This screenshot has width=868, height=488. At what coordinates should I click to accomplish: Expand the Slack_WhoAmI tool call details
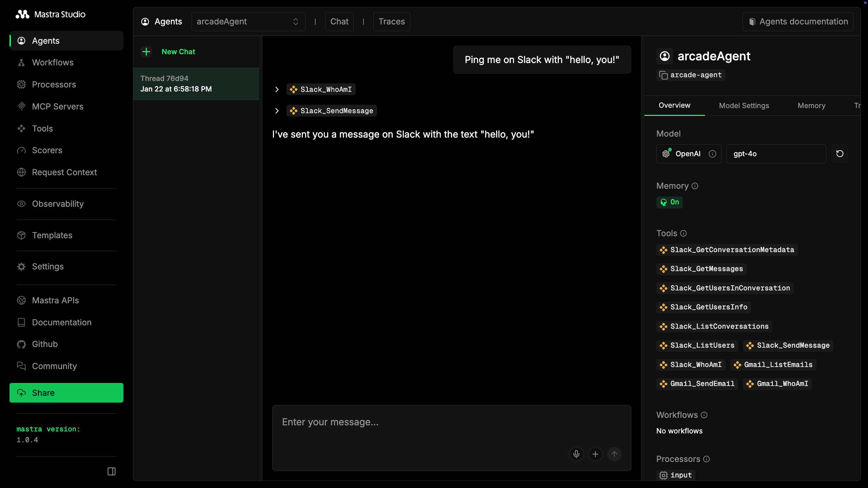point(277,89)
